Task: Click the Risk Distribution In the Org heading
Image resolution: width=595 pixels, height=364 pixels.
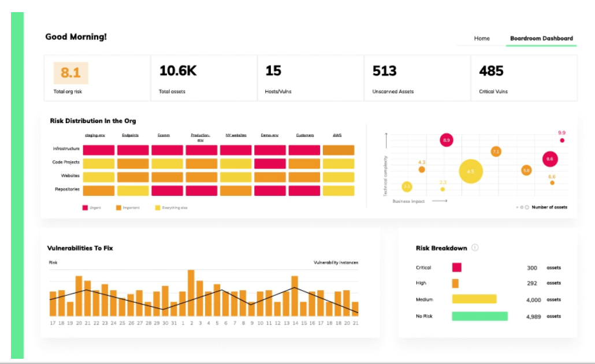Action: [x=93, y=121]
